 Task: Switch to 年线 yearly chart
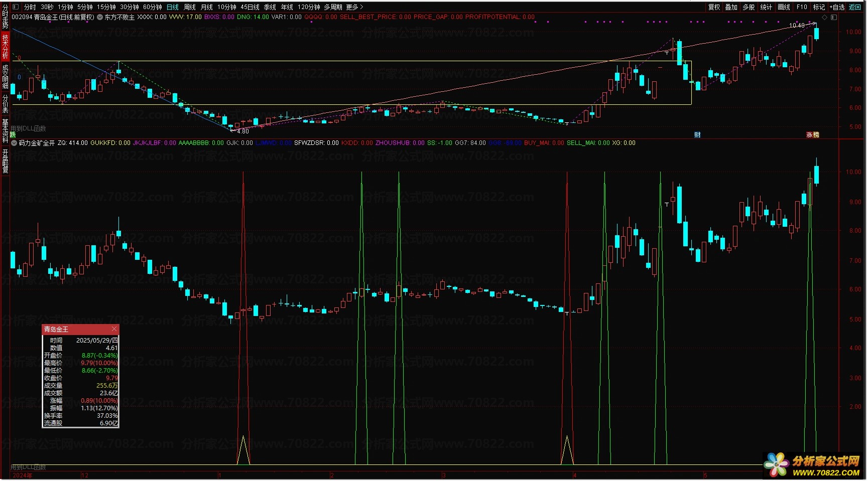pyautogui.click(x=287, y=7)
